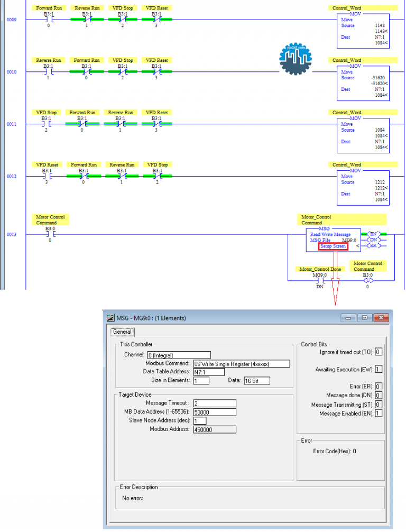Viewport: 406px width, 532px height.
Task: Minimize the MSG - MG9:0 window
Action: pyautogui.click(x=348, y=318)
